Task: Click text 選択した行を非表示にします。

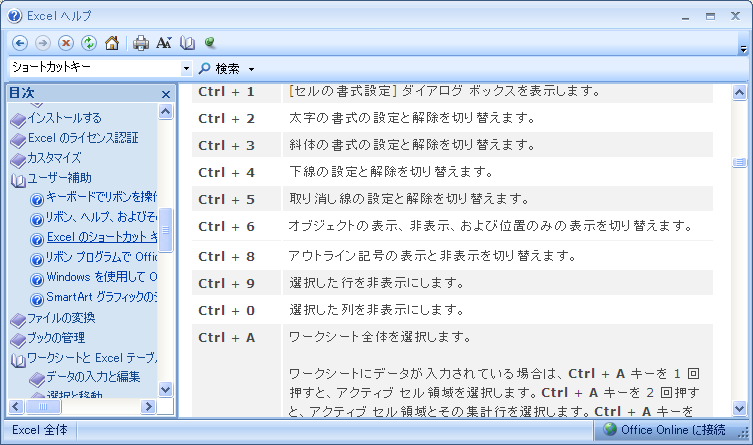Action: point(376,283)
